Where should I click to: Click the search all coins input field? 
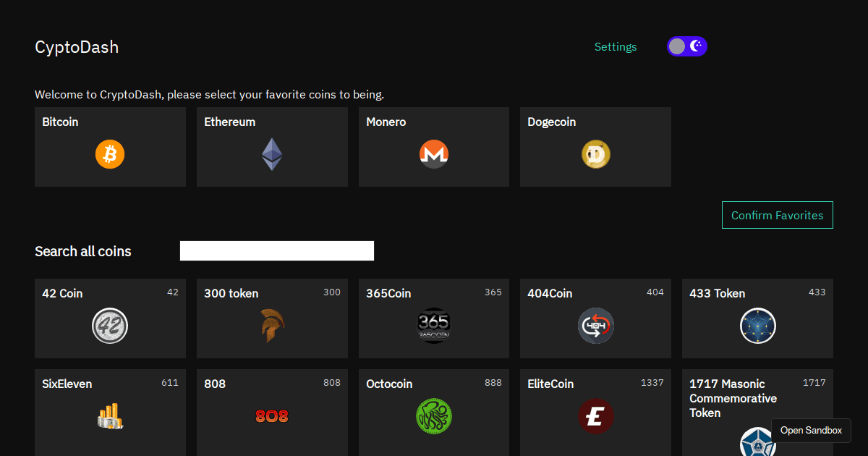click(277, 250)
